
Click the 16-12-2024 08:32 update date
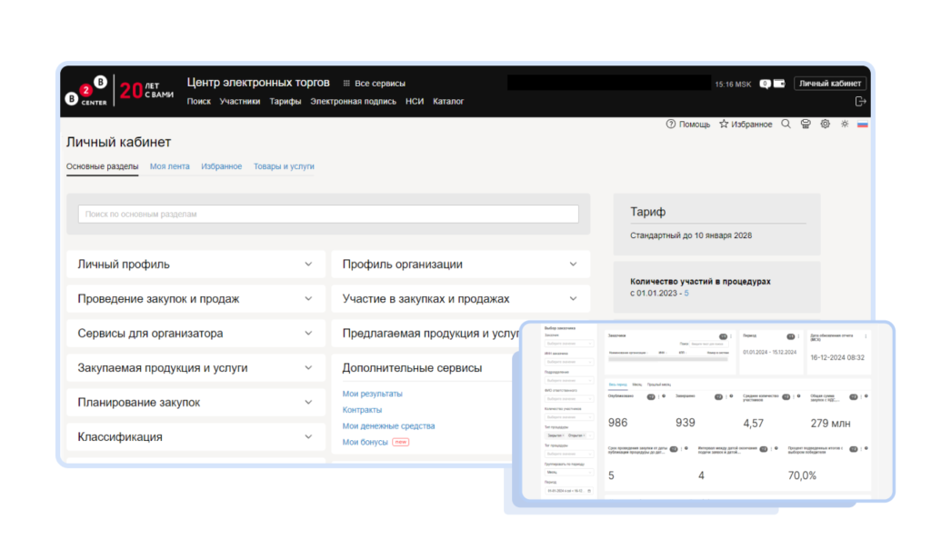(x=837, y=357)
